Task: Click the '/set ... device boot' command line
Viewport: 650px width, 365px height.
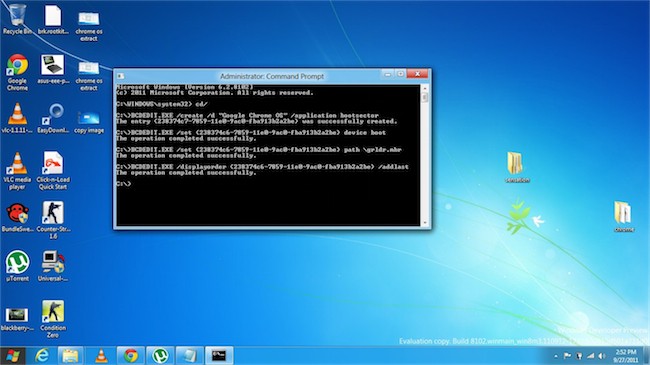Action: 251,132
